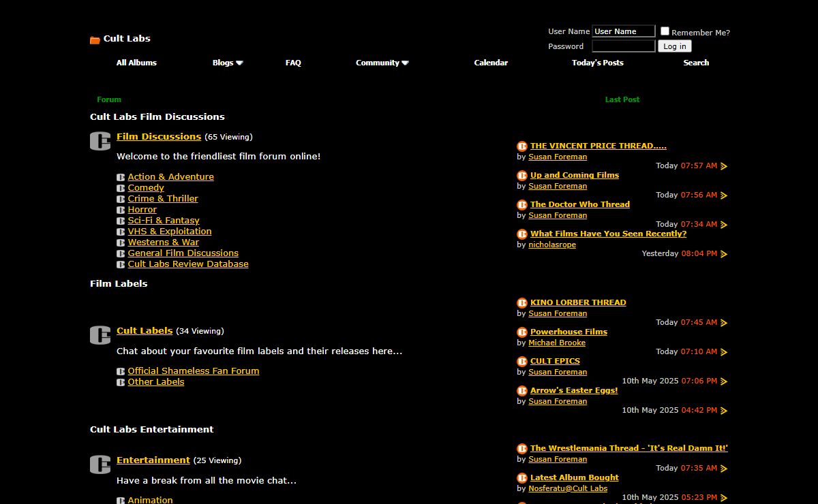818x504 pixels.
Task: View Today's Posts
Action: pyautogui.click(x=598, y=63)
